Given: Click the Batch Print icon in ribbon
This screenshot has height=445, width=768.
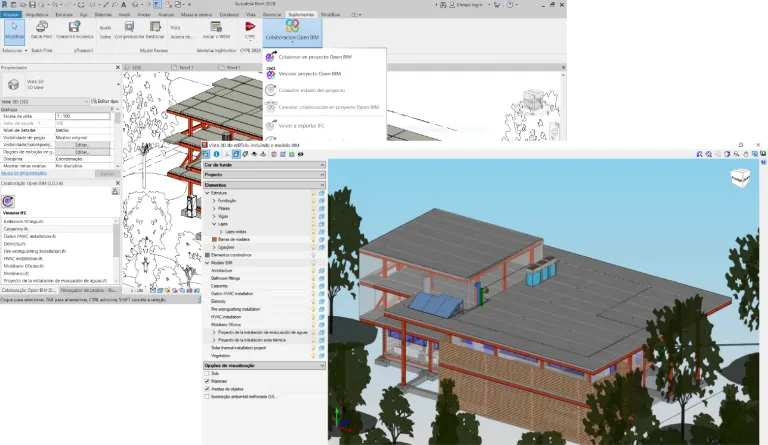Looking at the screenshot, I should pyautogui.click(x=42, y=26).
